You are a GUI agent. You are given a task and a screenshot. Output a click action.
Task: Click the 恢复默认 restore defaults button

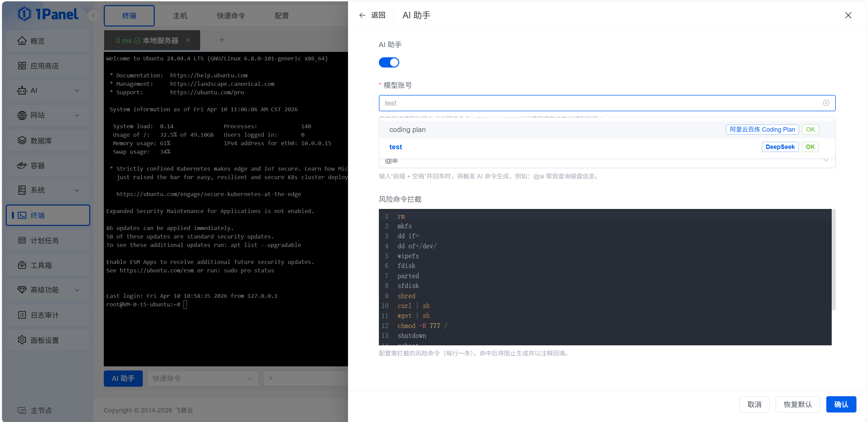797,404
